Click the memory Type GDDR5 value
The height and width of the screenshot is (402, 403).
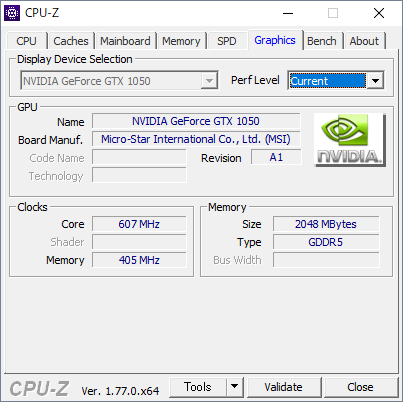[x=326, y=242]
